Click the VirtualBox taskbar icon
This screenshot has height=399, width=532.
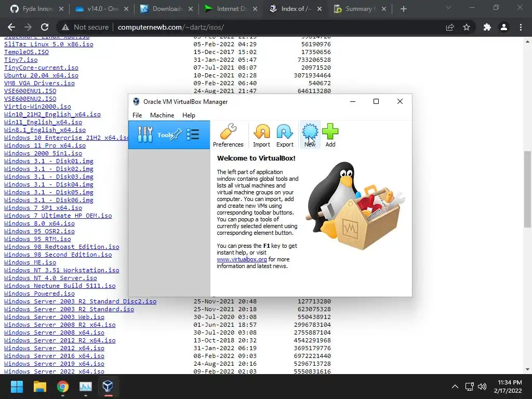tap(108, 387)
